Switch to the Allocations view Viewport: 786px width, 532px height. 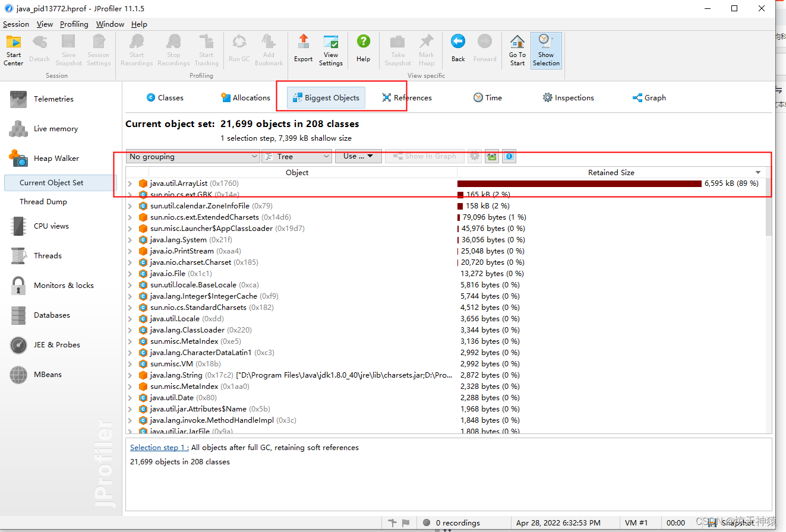[245, 98]
